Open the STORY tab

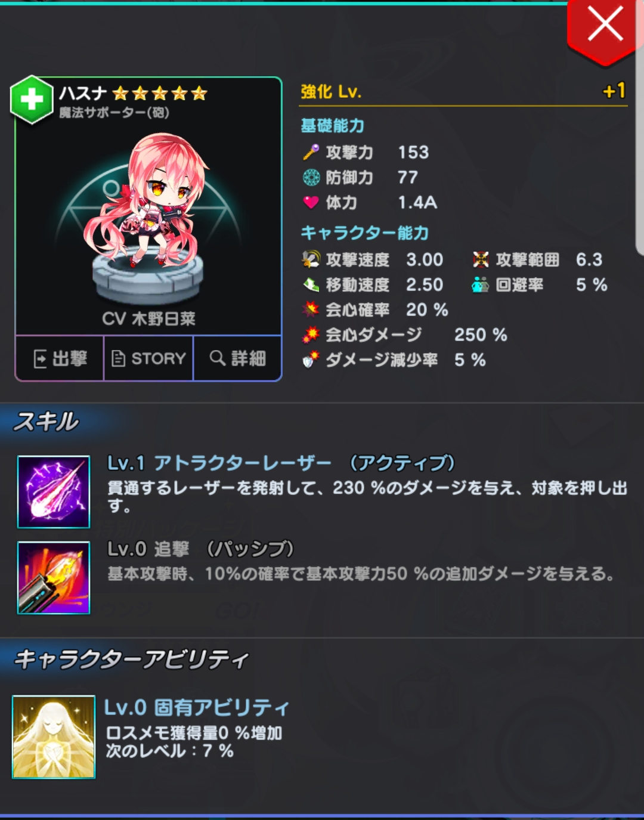[148, 358]
